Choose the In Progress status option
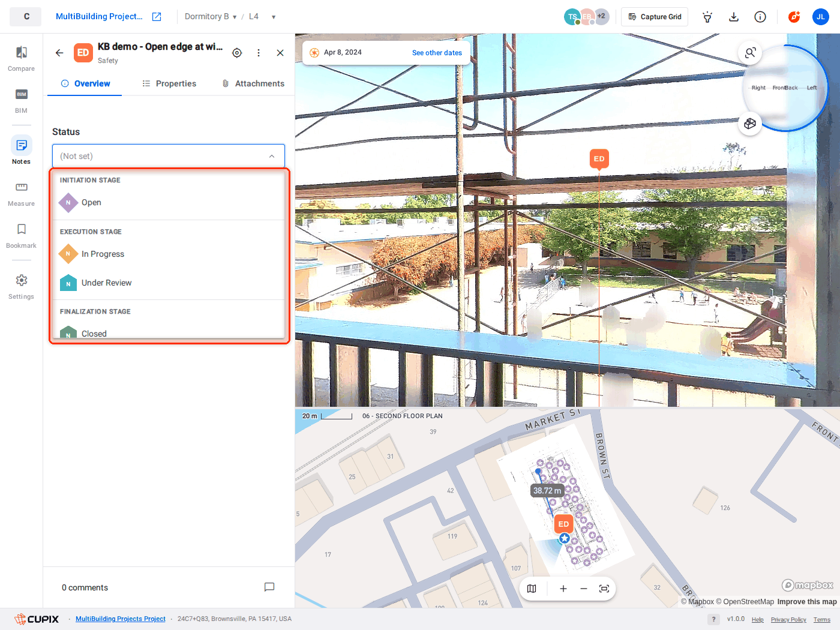The height and width of the screenshot is (630, 840). point(169,254)
